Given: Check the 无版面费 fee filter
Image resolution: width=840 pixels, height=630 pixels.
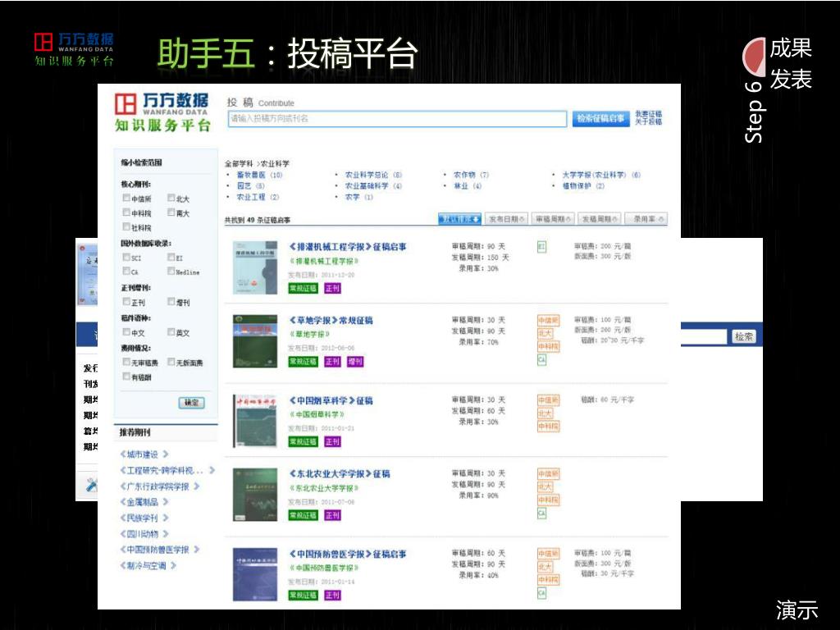Looking at the screenshot, I should point(171,362).
